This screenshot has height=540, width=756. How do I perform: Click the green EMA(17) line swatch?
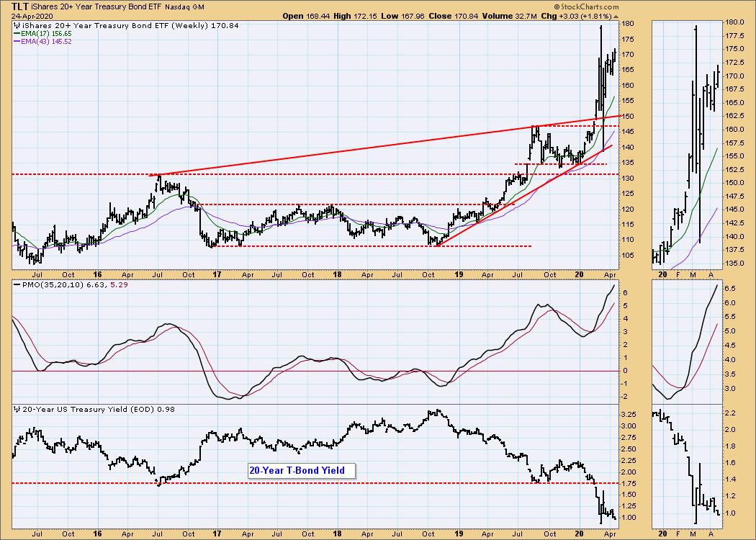(x=17, y=34)
